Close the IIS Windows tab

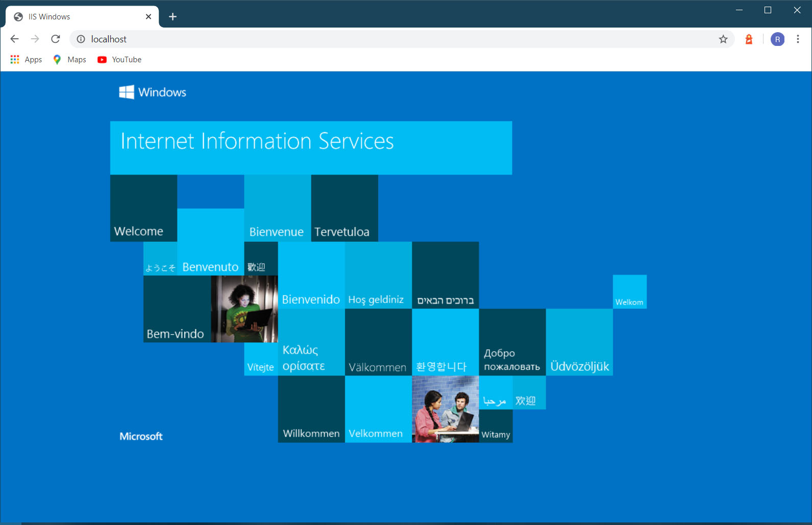[x=149, y=17]
